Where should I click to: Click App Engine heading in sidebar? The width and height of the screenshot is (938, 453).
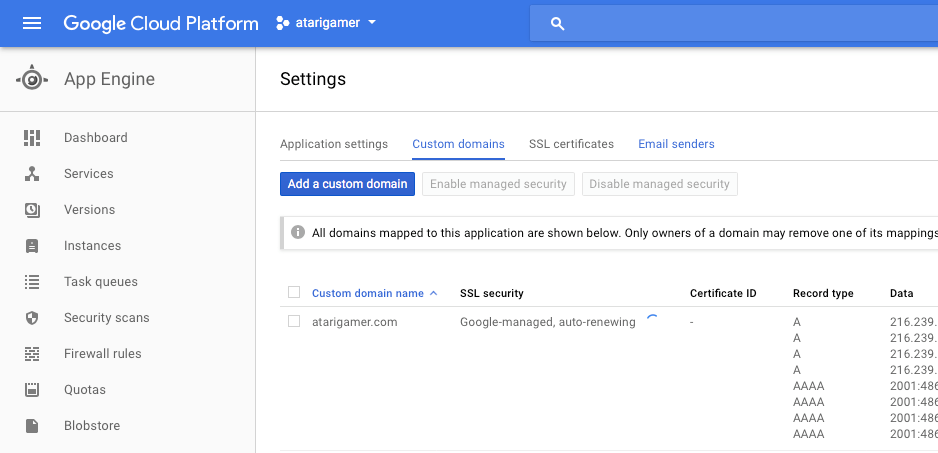click(x=109, y=79)
